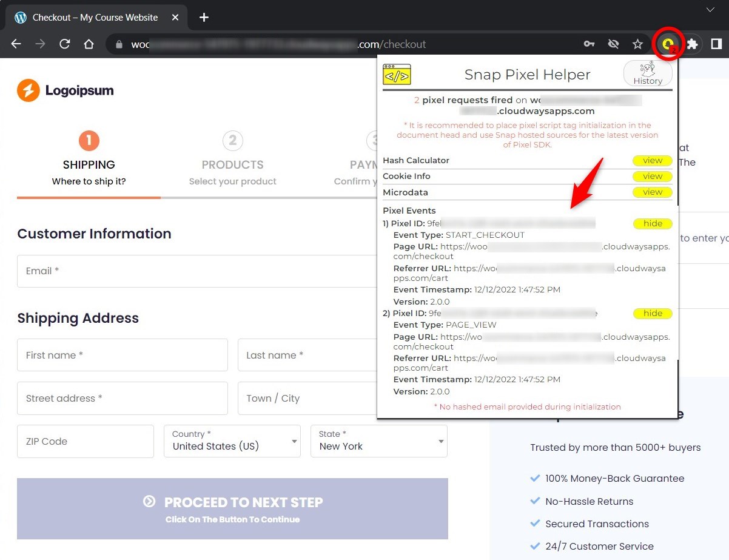The height and width of the screenshot is (560, 729).
Task: Click the Customer Information heading
Action: pos(94,234)
